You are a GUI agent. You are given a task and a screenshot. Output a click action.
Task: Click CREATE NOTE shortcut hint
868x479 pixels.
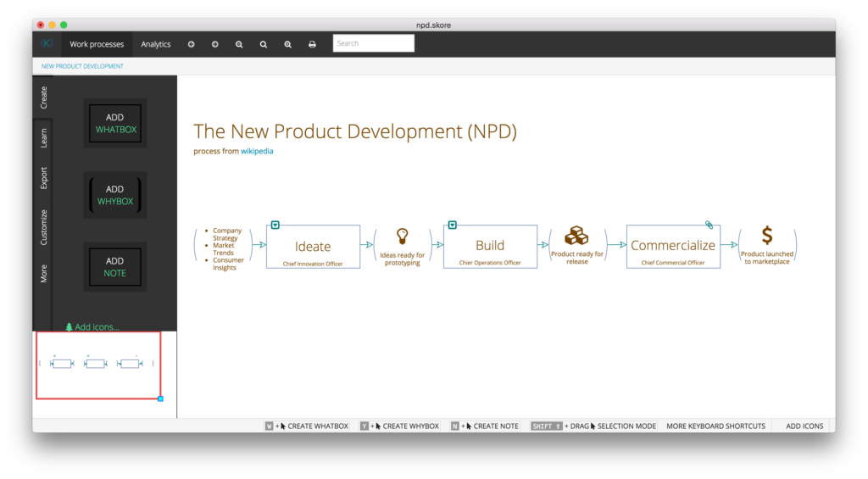click(485, 426)
